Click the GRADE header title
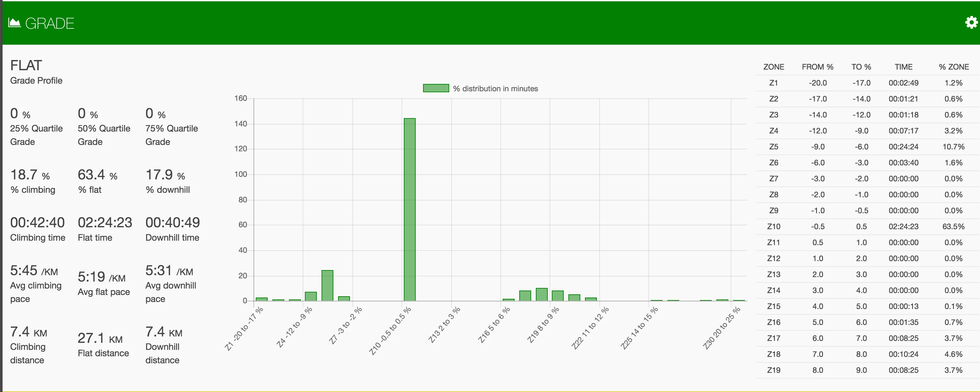Screen dimensions: 980x392 (49, 24)
